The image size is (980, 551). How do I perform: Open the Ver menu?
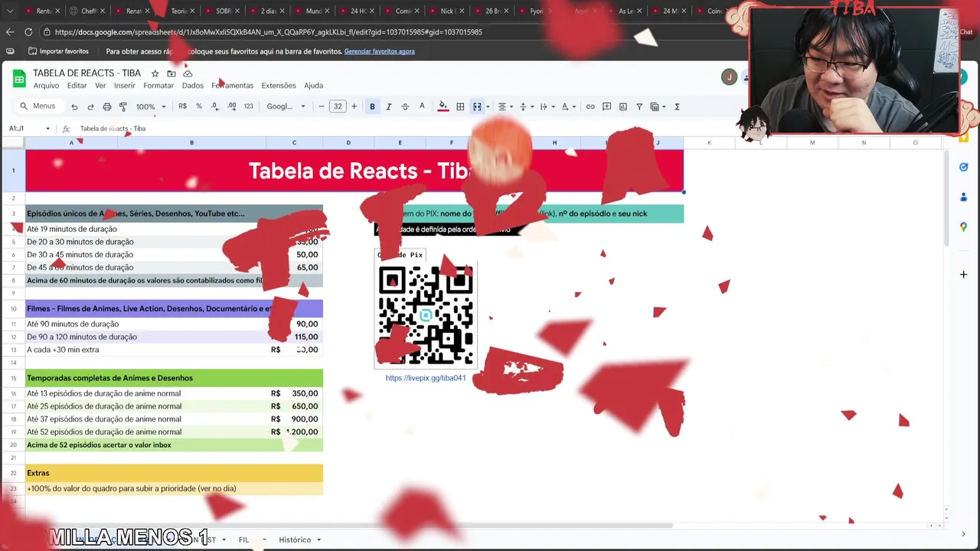click(100, 86)
